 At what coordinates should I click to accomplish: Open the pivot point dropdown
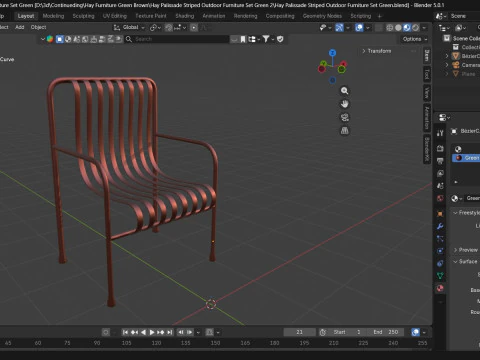pyautogui.click(x=155, y=28)
